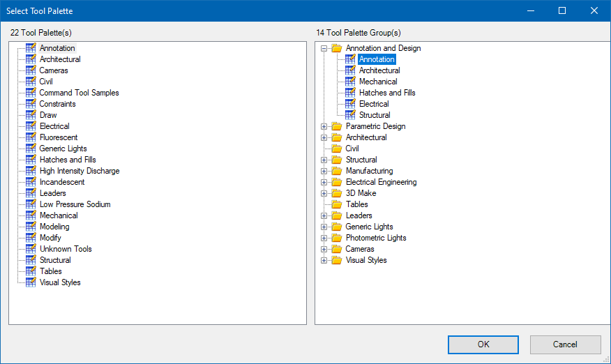The image size is (611, 364).
Task: Select the Visual Styles group item
Action: [366, 260]
